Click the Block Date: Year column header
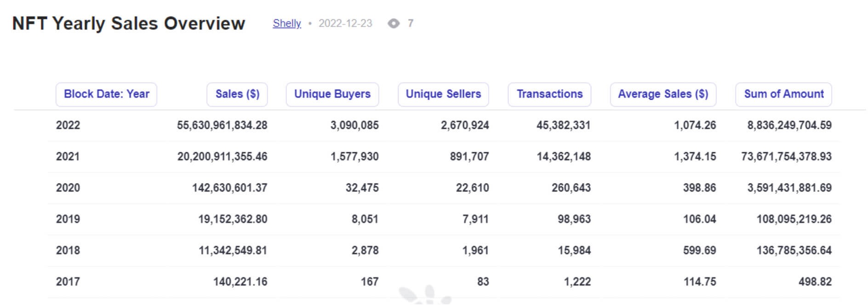This screenshot has height=308, width=868. click(x=106, y=94)
